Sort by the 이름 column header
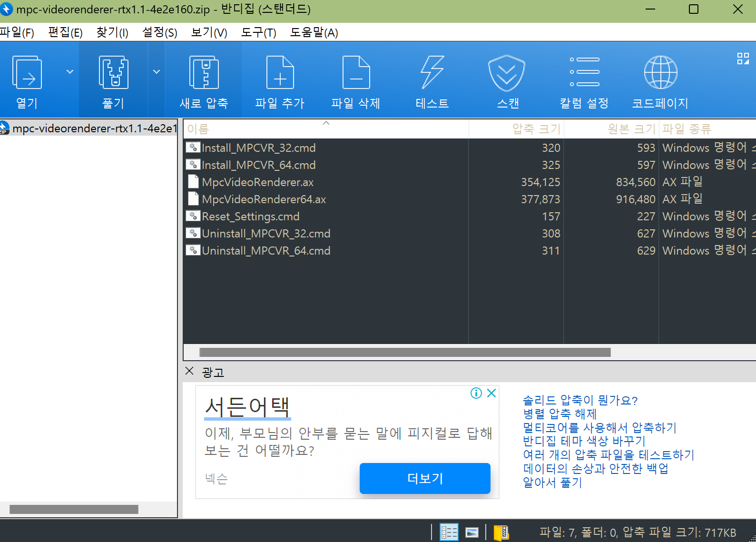The image size is (756, 542). 326,129
